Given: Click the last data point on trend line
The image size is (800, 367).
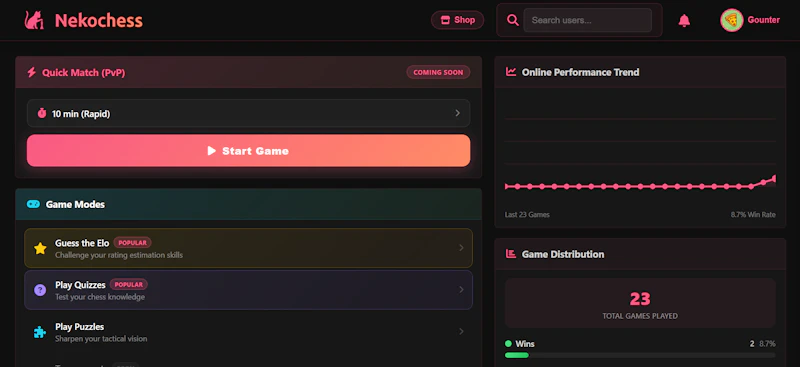Looking at the screenshot, I should tap(774, 178).
